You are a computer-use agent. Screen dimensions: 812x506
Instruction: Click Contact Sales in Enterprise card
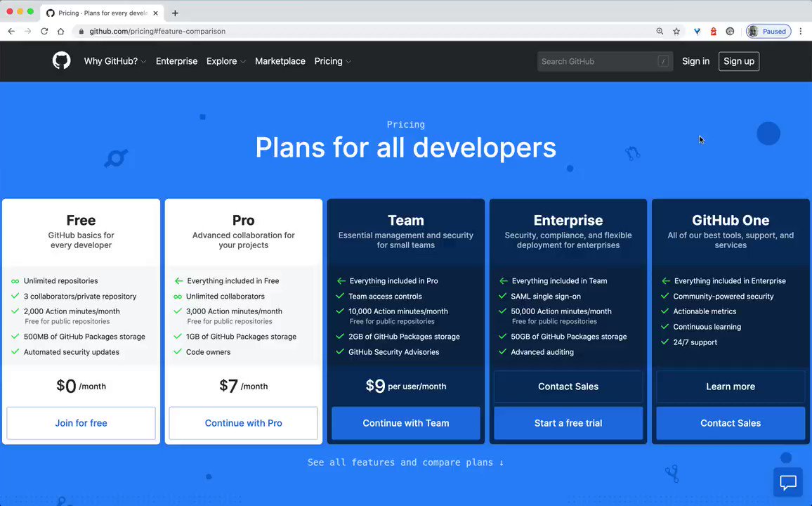tap(568, 387)
